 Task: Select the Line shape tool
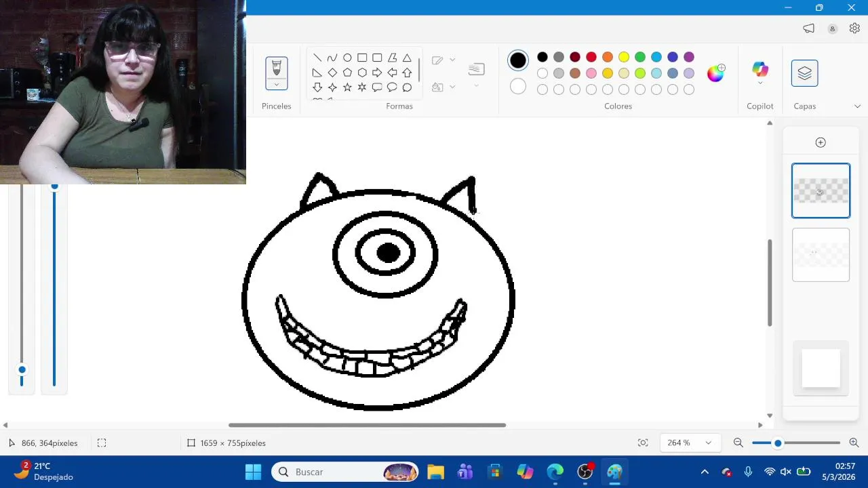[317, 58]
